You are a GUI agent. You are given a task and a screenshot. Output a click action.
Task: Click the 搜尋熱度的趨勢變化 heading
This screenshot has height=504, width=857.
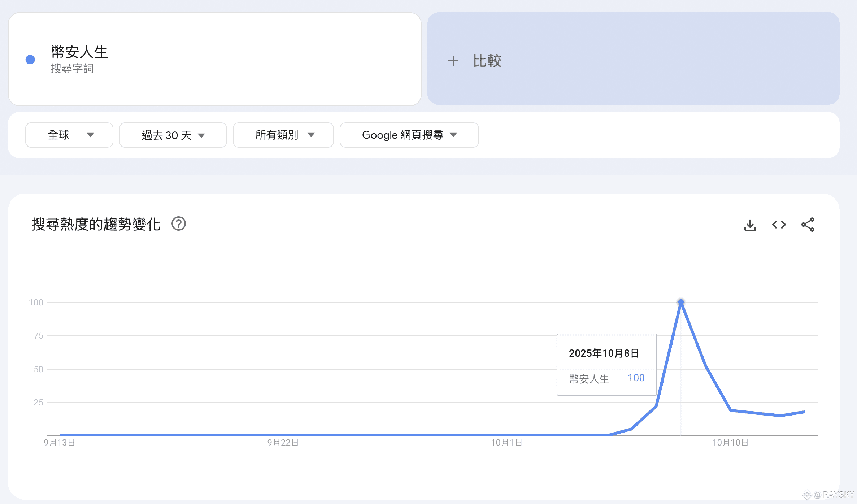pos(96,224)
